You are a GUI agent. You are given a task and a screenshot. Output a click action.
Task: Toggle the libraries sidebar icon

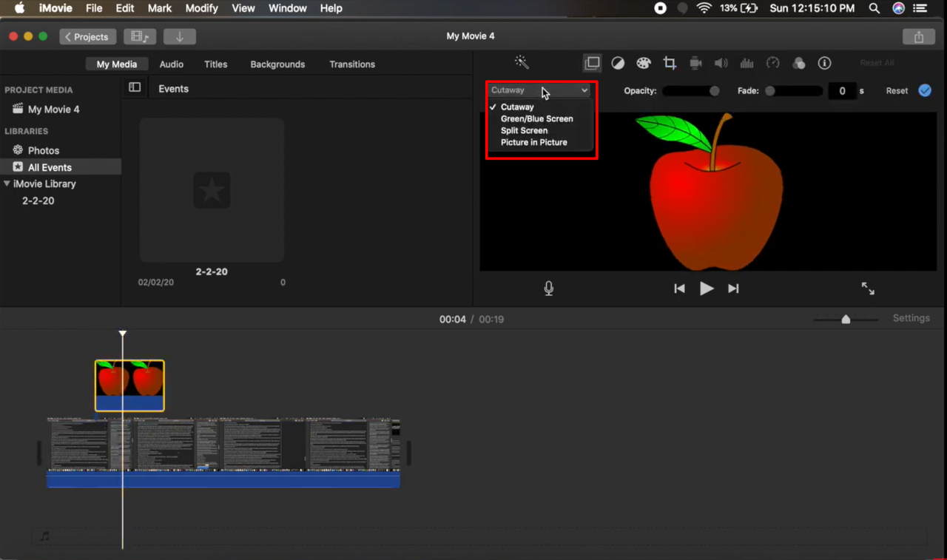tap(135, 87)
